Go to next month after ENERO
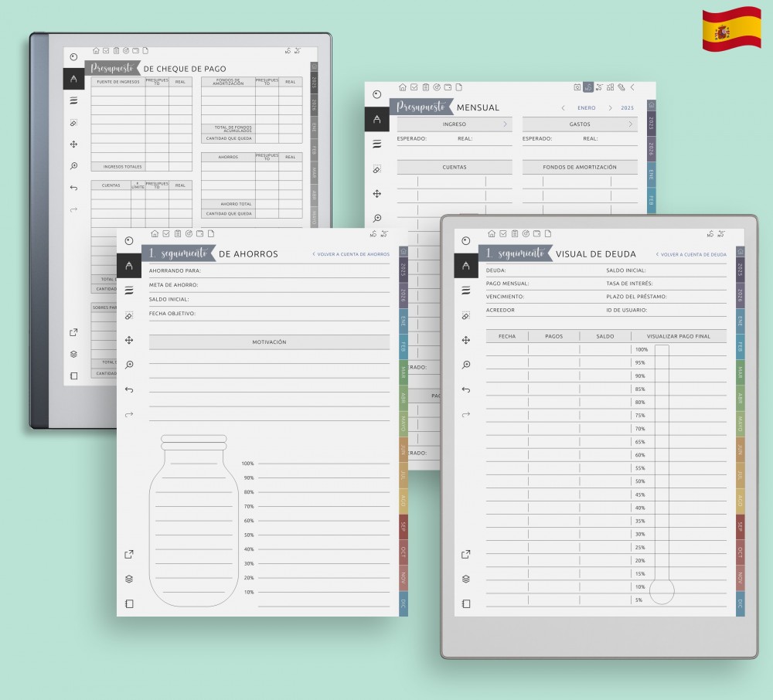This screenshot has height=700, width=773. tap(610, 108)
